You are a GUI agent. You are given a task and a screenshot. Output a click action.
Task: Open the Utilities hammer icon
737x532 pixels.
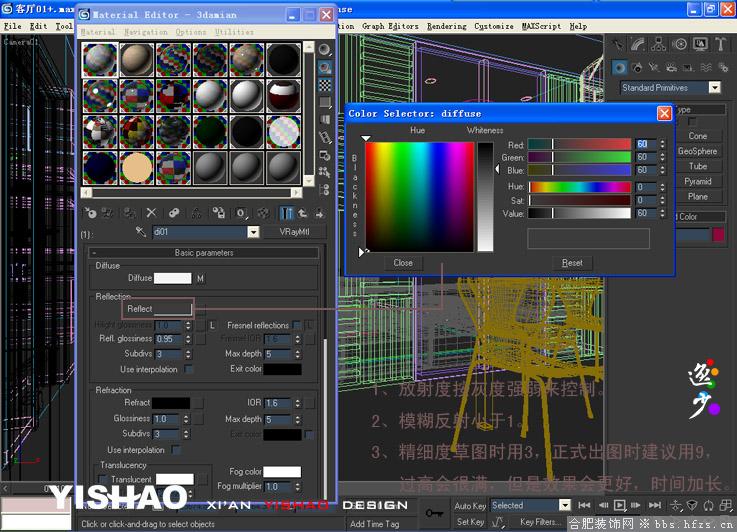click(x=721, y=44)
